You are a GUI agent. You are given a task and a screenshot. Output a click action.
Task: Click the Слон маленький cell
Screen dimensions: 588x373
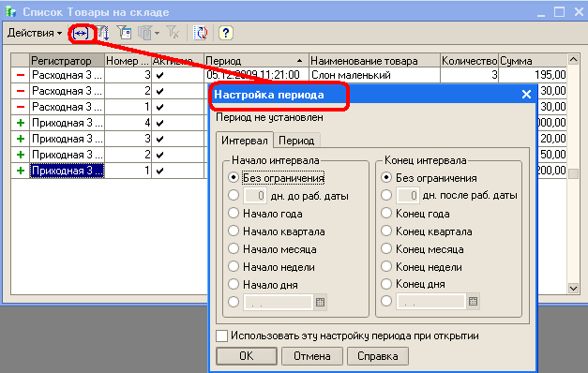click(x=374, y=75)
